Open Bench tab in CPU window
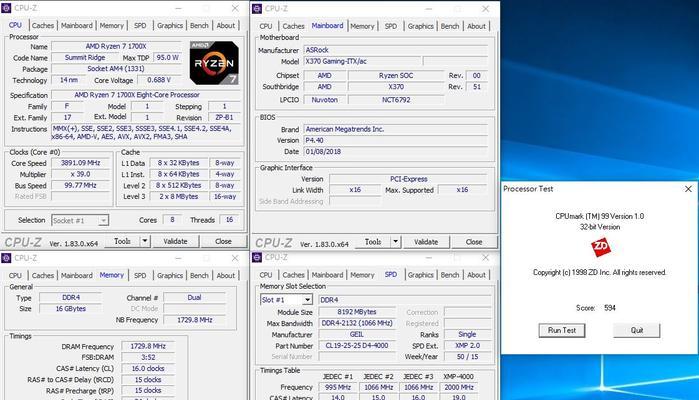This screenshot has height=400, width=699. [199, 25]
